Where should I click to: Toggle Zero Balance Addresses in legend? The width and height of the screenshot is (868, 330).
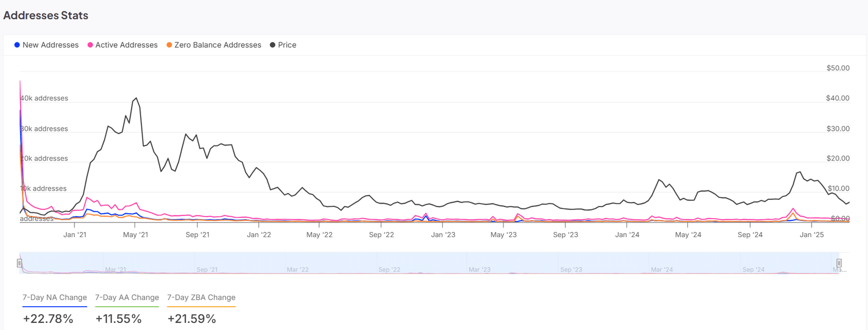214,45
